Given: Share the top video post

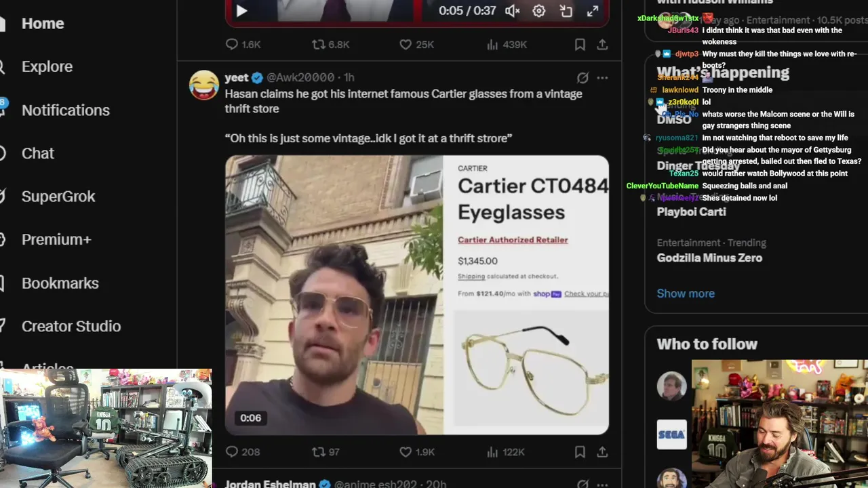Looking at the screenshot, I should pyautogui.click(x=602, y=45).
